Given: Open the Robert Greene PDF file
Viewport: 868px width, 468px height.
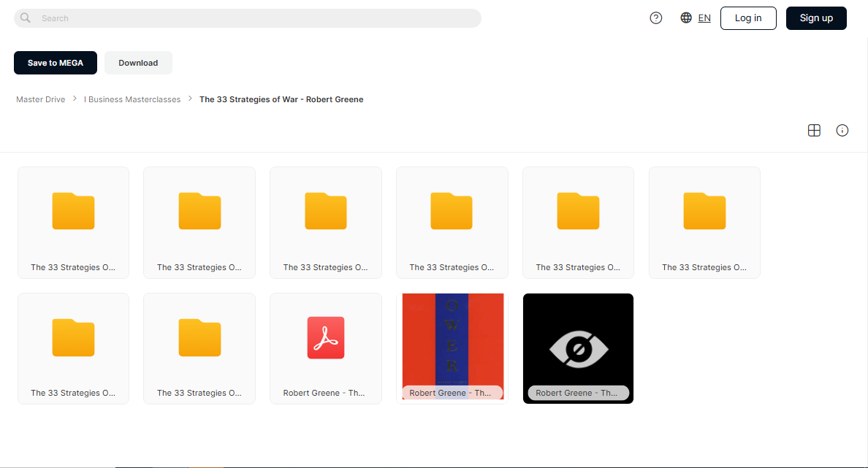Looking at the screenshot, I should (326, 348).
